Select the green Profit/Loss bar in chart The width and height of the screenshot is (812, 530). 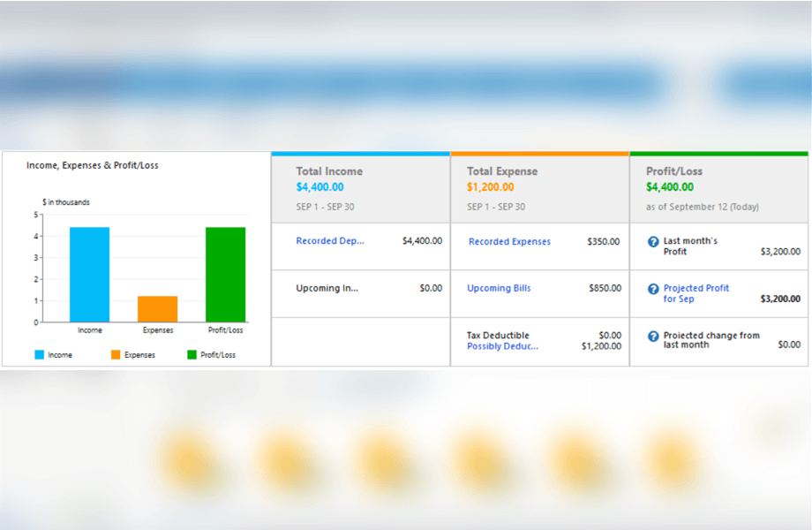tap(225, 274)
